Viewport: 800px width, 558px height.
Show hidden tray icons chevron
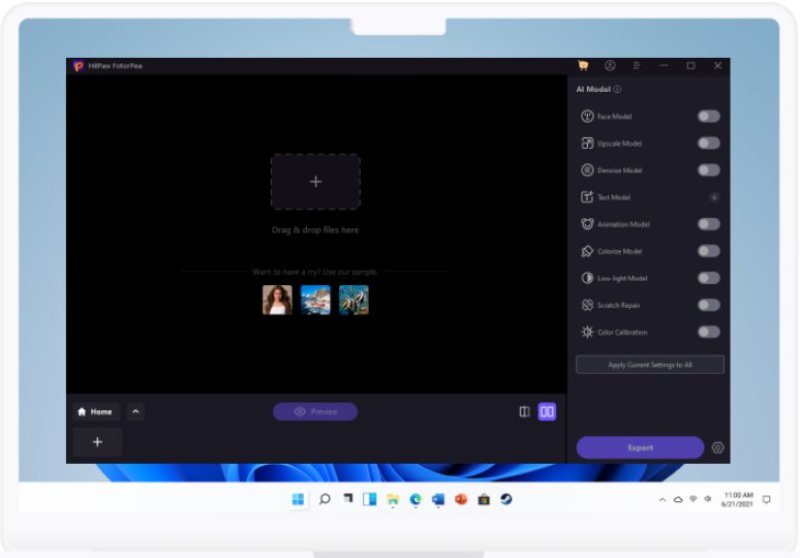662,500
